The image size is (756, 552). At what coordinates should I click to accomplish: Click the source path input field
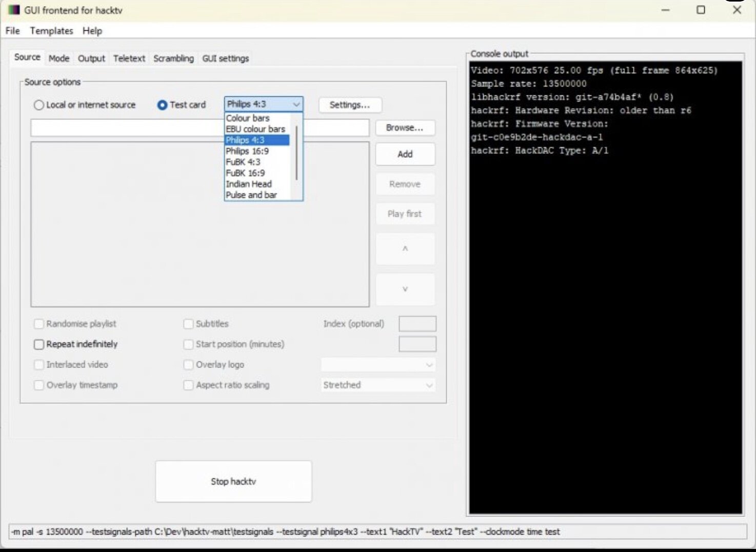[200, 128]
